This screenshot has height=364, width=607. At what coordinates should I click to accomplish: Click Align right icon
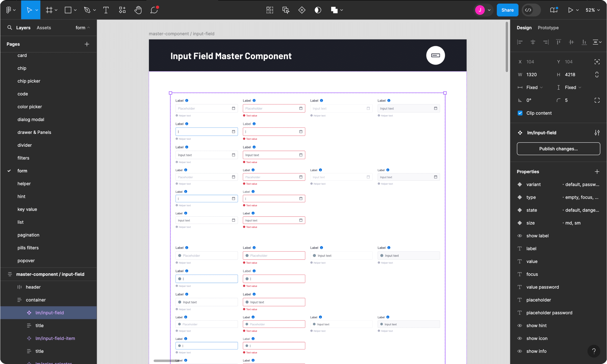click(x=546, y=42)
